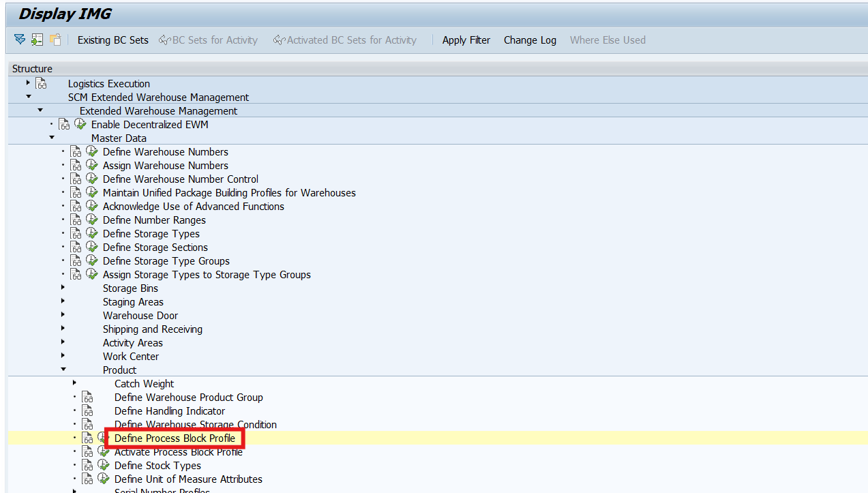
Task: Click the filter icon in the toolbar
Action: coord(19,40)
